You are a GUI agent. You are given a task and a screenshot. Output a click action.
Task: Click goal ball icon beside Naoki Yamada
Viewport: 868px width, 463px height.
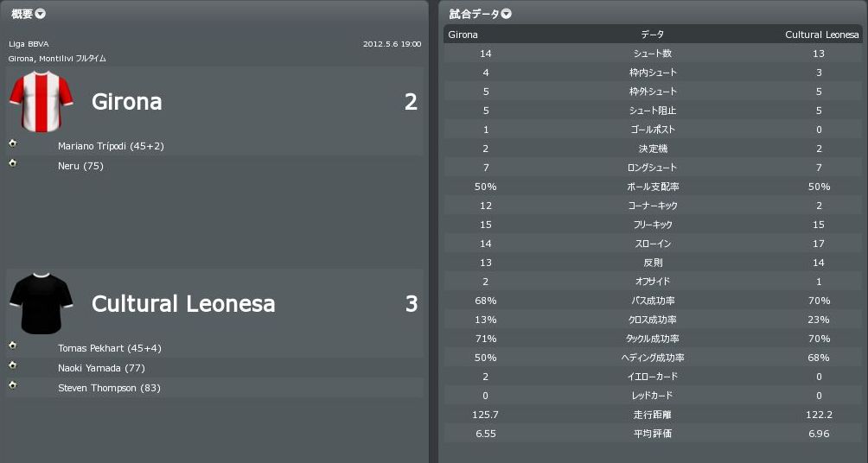[13, 365]
